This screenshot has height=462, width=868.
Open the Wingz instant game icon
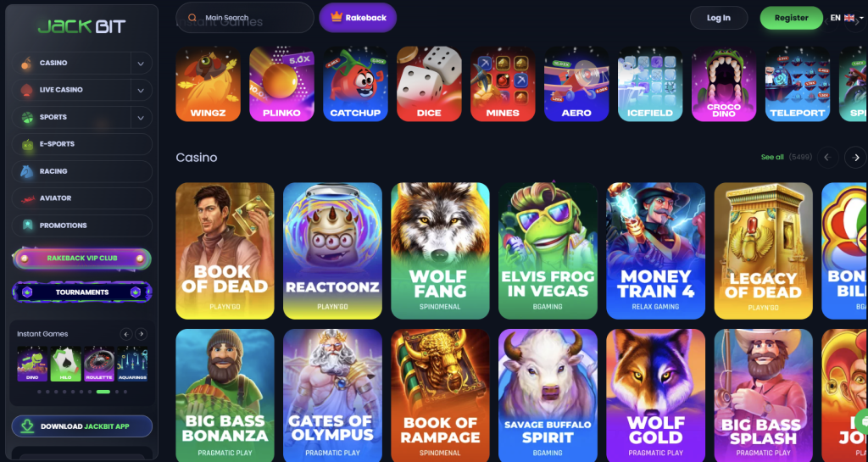(x=209, y=84)
